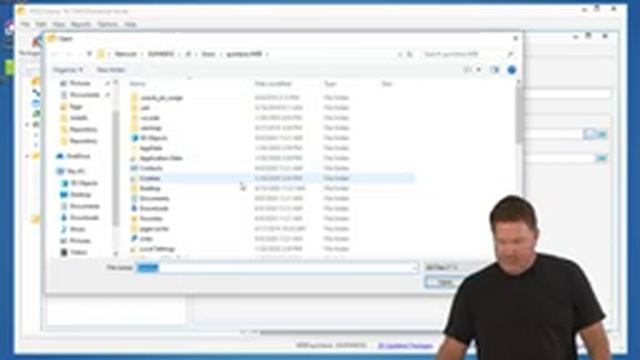Image resolution: width=640 pixels, height=360 pixels.
Task: Sort by the Date modified column header
Action: pyautogui.click(x=273, y=84)
